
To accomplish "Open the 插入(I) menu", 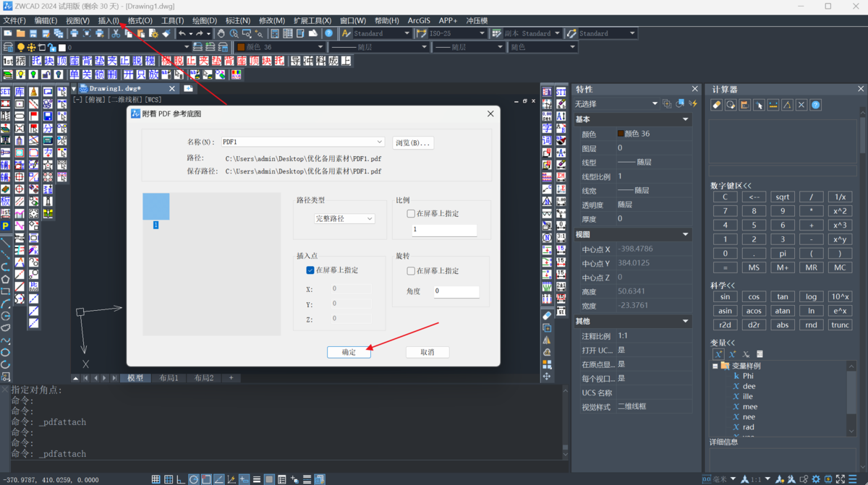I will pyautogui.click(x=109, y=21).
